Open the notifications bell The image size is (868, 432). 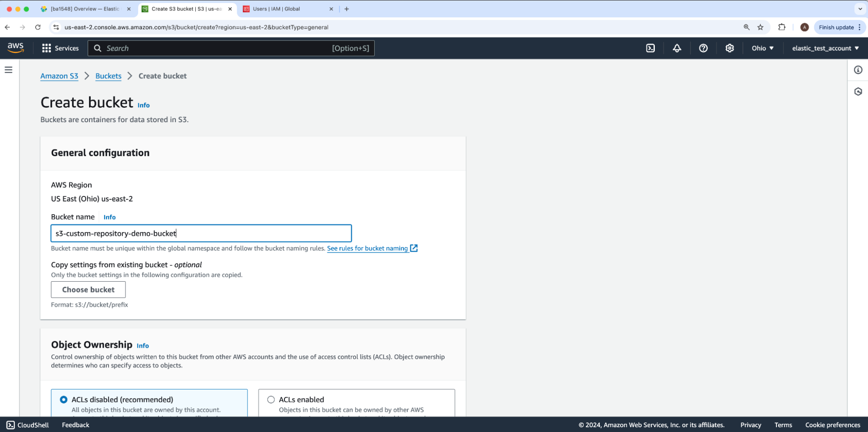coord(677,48)
